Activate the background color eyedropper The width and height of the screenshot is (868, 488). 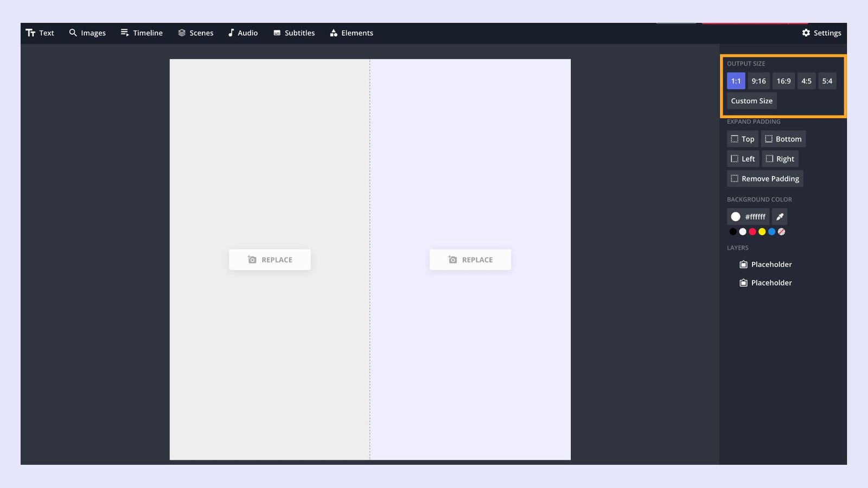coord(779,216)
